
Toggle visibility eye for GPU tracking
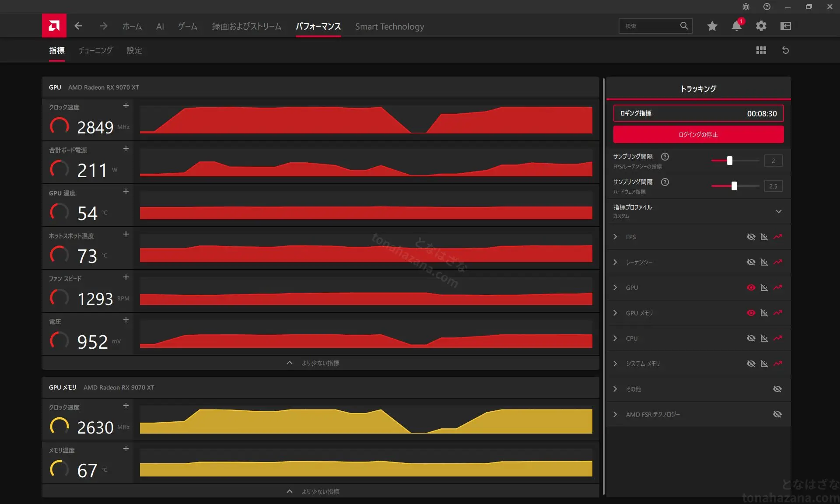(x=751, y=287)
